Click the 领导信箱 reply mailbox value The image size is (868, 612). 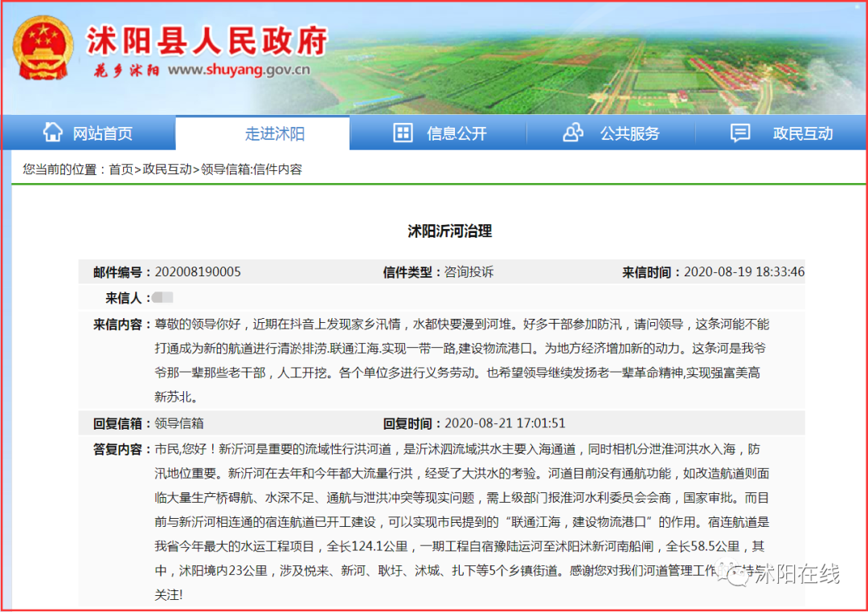[178, 423]
